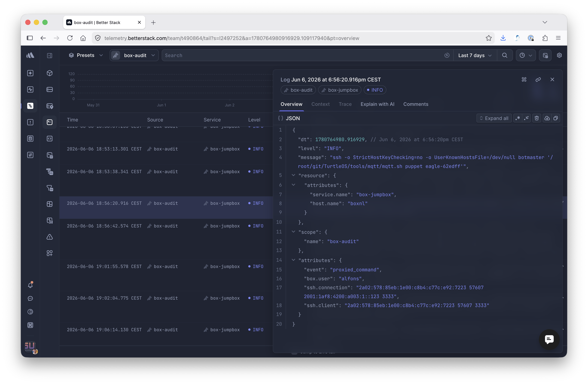Open the box-audit source selector
Screen dimensions: 588x385
coord(134,55)
